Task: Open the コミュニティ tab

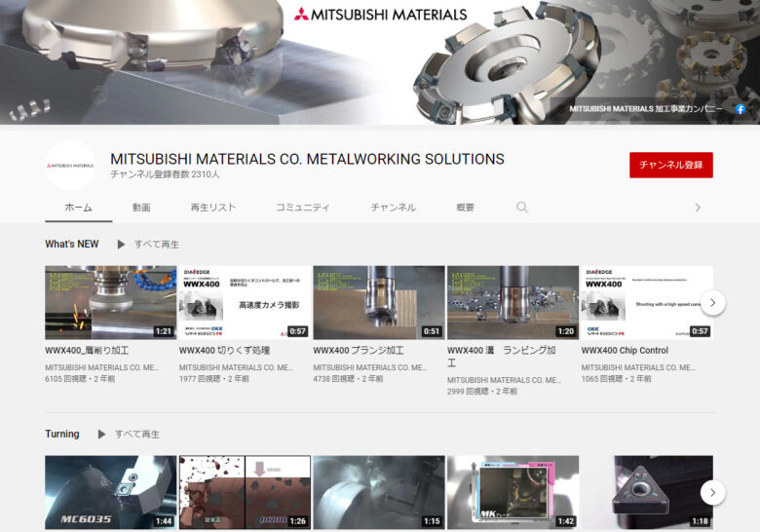Action: tap(303, 208)
